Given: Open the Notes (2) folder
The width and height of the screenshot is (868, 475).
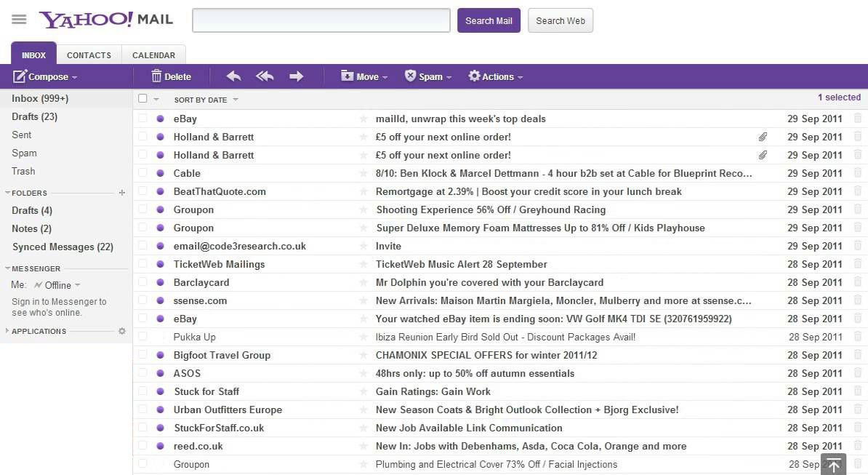Looking at the screenshot, I should [x=31, y=228].
